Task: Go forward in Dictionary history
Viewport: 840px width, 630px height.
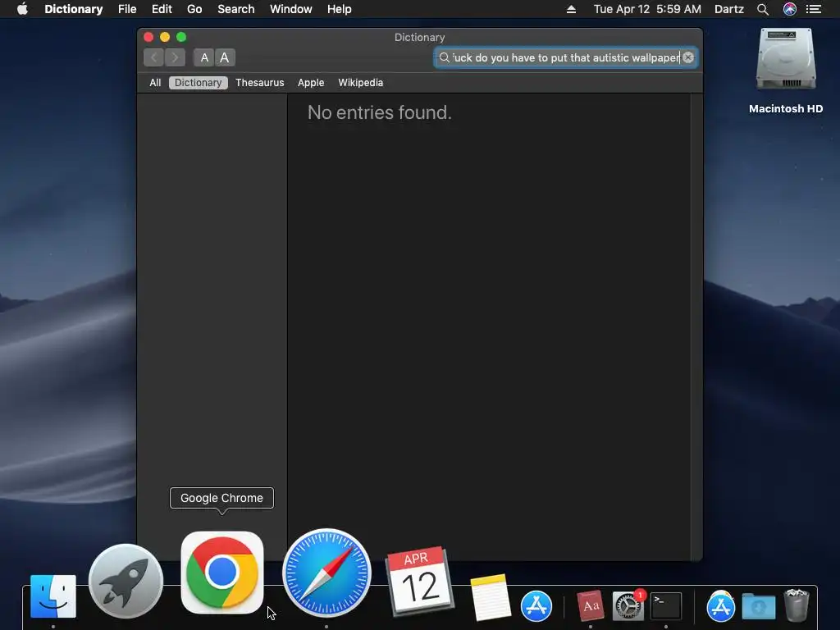Action: pos(176,57)
